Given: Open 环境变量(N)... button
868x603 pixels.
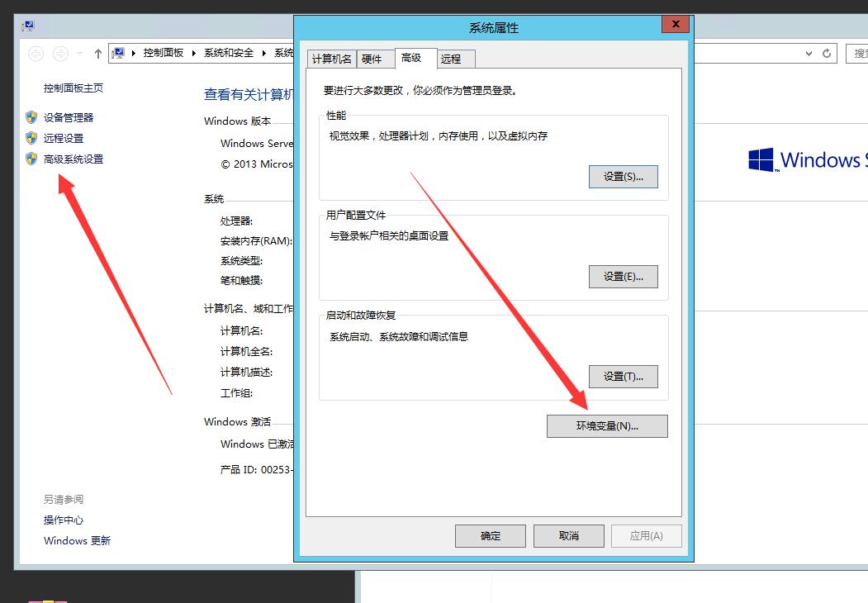Looking at the screenshot, I should [x=607, y=426].
